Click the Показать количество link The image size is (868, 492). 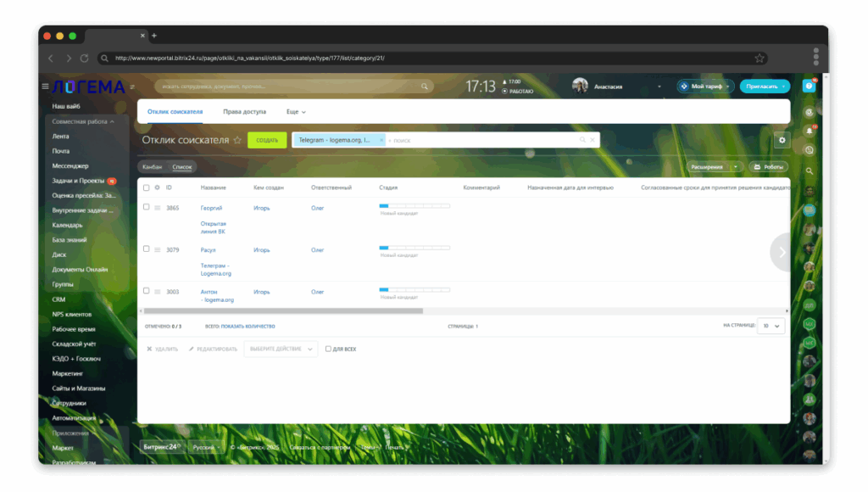coord(248,327)
